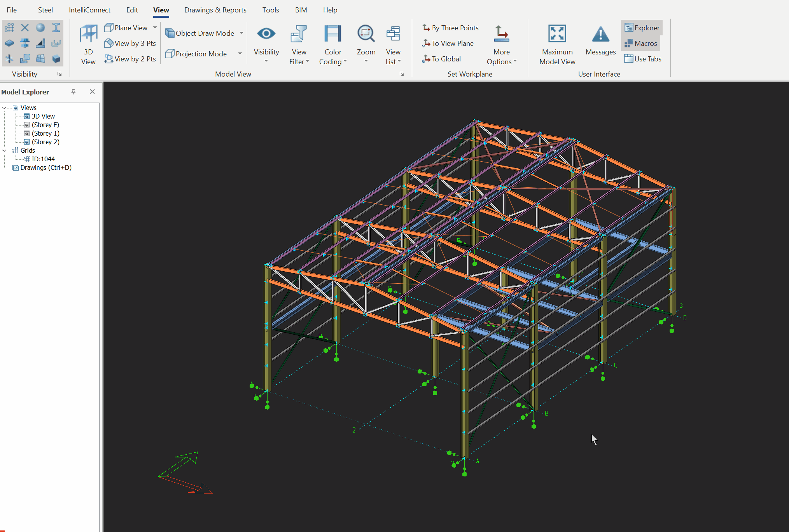789x532 pixels.
Task: Set workplane To Global
Action: [442, 59]
